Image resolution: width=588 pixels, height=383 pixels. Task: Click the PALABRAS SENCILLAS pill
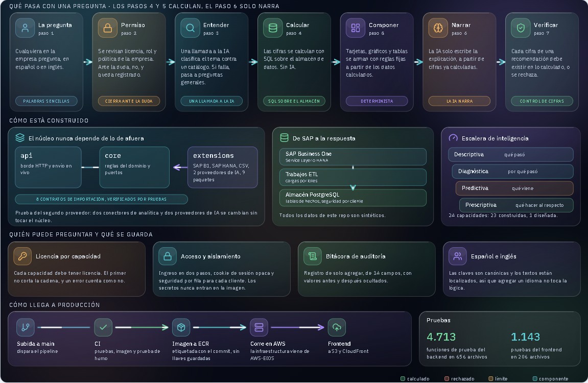pos(46,101)
